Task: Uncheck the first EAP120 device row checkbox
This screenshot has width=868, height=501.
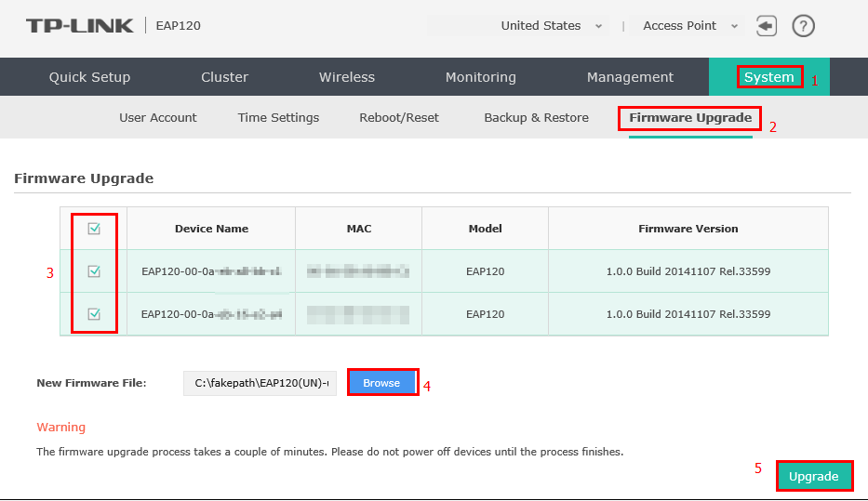Action: (94, 271)
